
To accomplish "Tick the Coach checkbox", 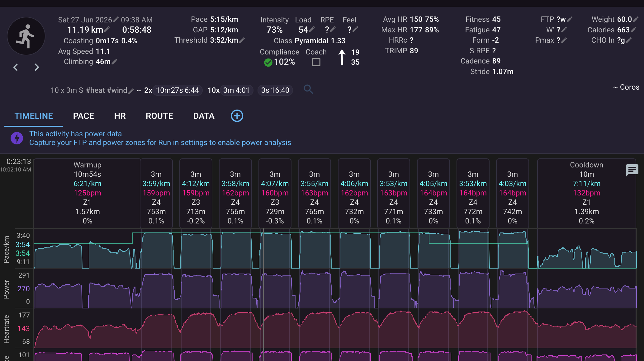I will point(316,62).
